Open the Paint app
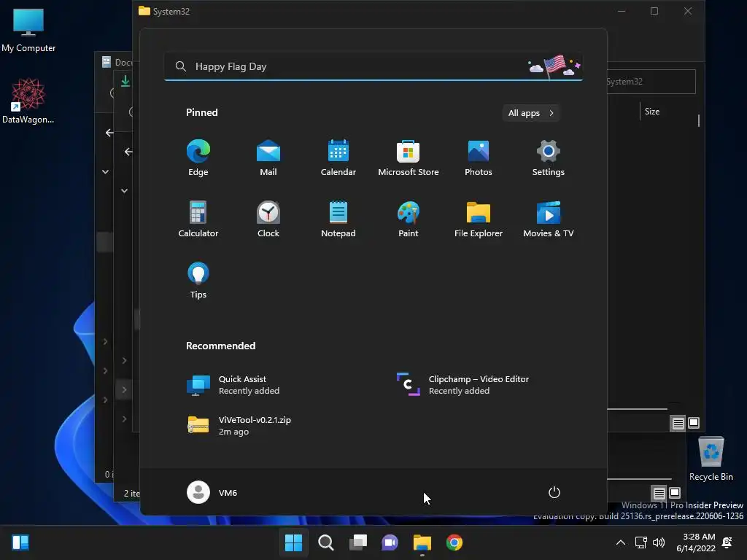Screen dimensions: 747x560 tap(409, 219)
